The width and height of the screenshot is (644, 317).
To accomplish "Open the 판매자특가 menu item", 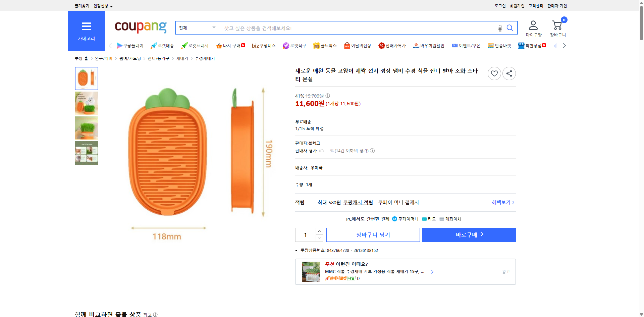I will tap(382, 46).
